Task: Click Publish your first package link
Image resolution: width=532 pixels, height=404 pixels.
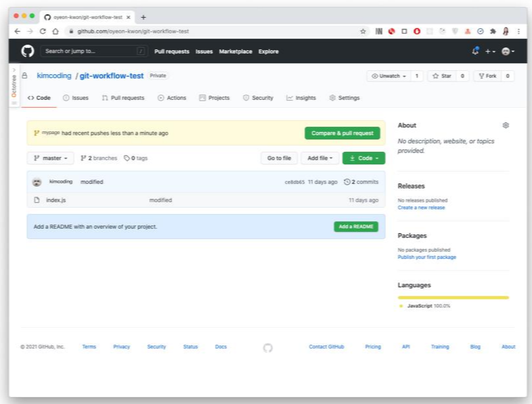Action: (x=427, y=257)
